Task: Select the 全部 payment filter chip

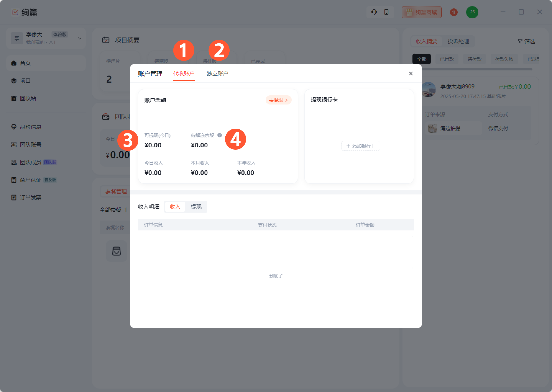Action: (421, 59)
